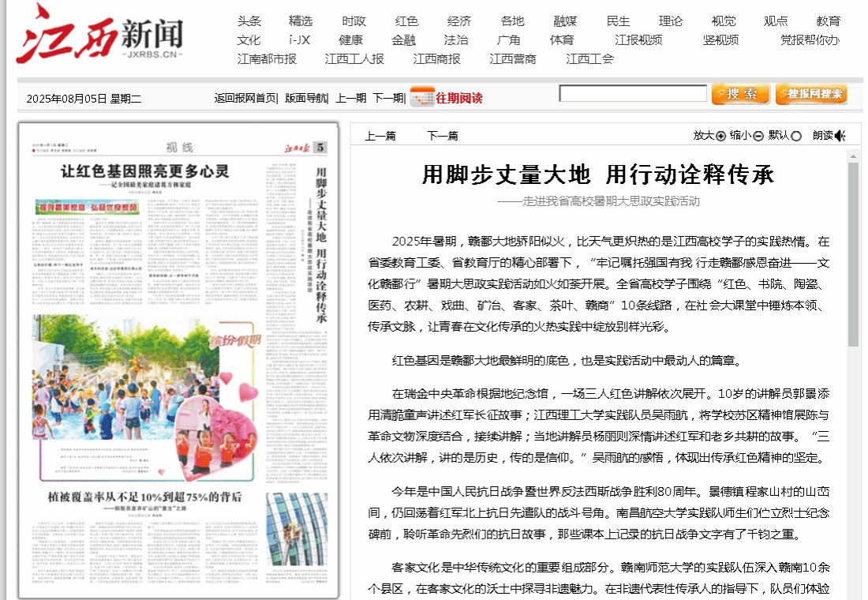This screenshot has height=600, width=868.
Task: Click the 搜报网搜索 button
Action: point(812,94)
